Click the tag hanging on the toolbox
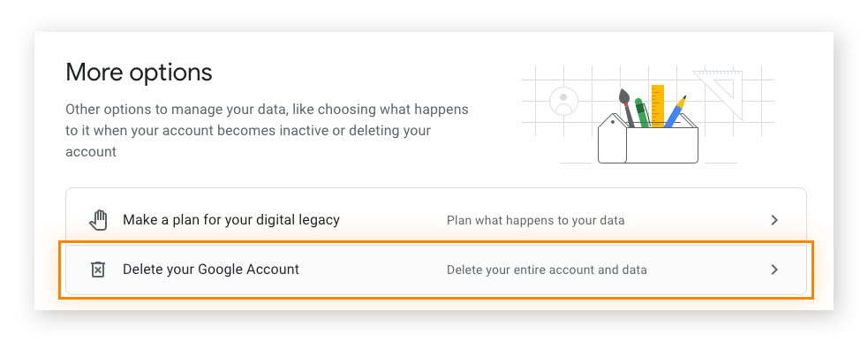The width and height of the screenshot is (868, 342). point(612,139)
